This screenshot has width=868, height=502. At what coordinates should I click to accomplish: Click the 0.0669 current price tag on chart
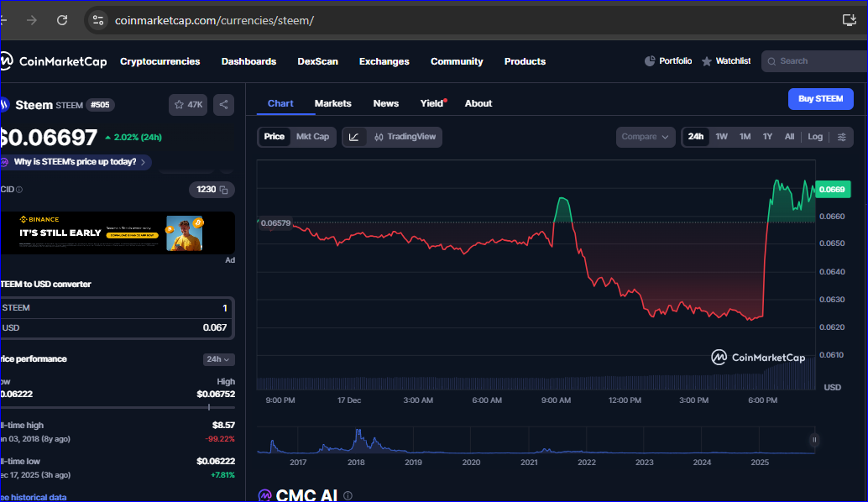pyautogui.click(x=832, y=189)
